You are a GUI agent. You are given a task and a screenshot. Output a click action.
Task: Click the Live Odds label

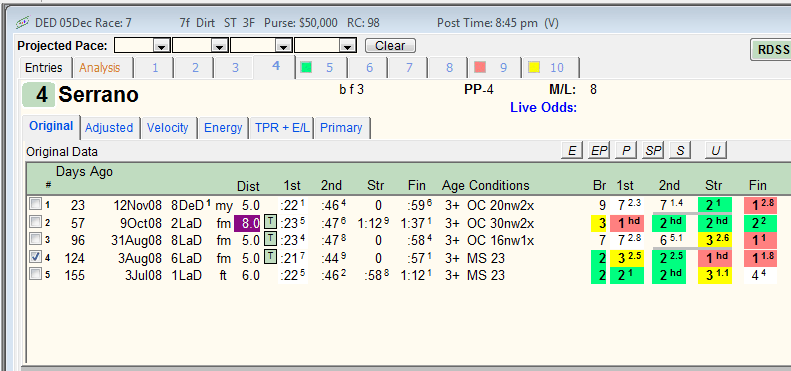pos(543,108)
